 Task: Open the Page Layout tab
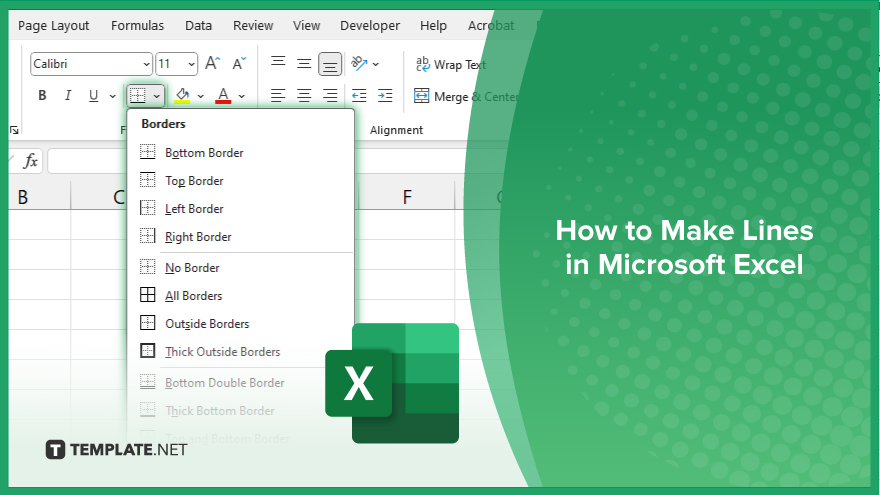pyautogui.click(x=53, y=26)
